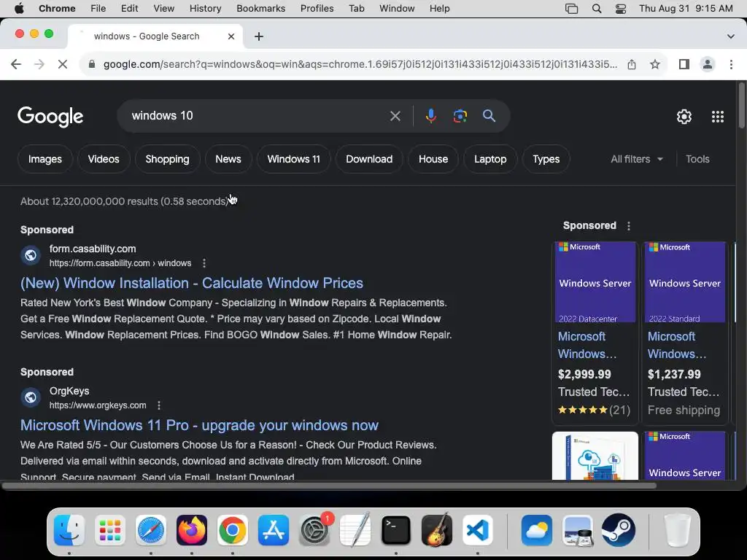747x560 pixels.
Task: Open $2,999.99 Microsoft Windows product link
Action: 587,345
